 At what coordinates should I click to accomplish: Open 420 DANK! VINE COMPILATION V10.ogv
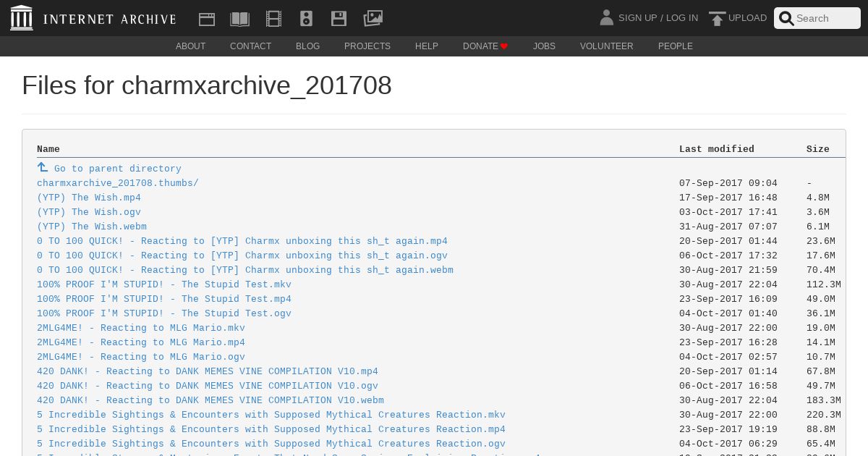208,386
